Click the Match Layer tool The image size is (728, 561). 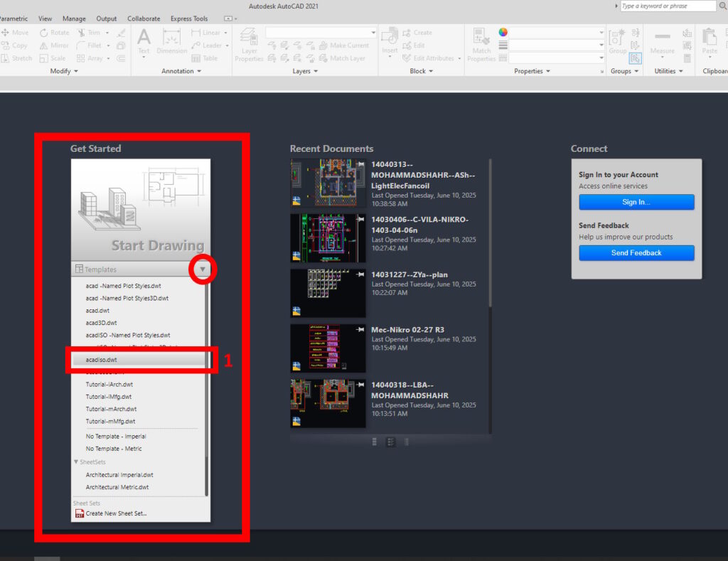(342, 58)
